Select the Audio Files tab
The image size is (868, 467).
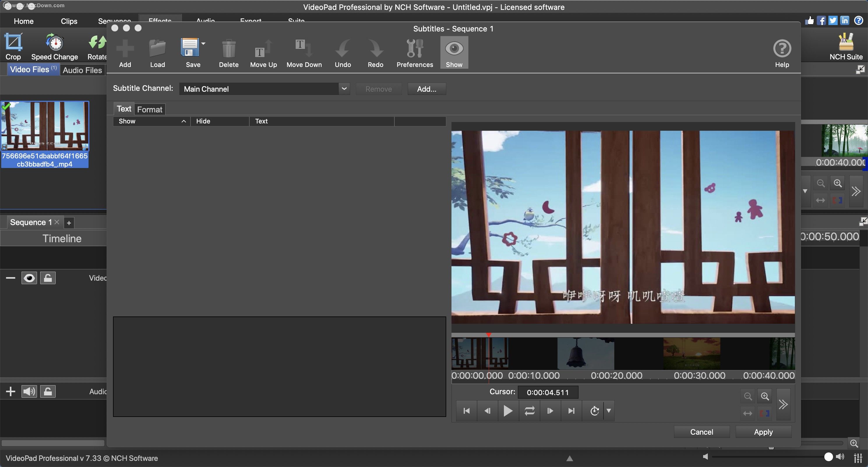(x=82, y=70)
